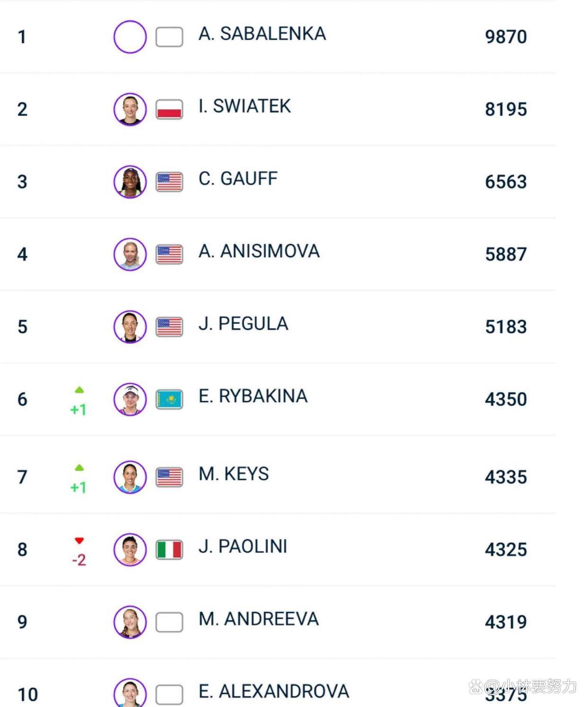Click Paolini's player avatar photo
The height and width of the screenshot is (707, 588).
pyautogui.click(x=130, y=549)
